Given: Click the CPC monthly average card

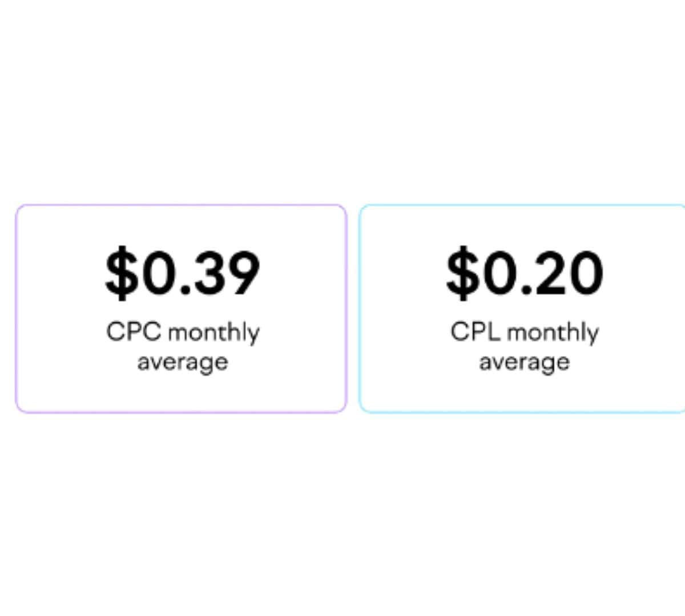Looking at the screenshot, I should (x=181, y=308).
